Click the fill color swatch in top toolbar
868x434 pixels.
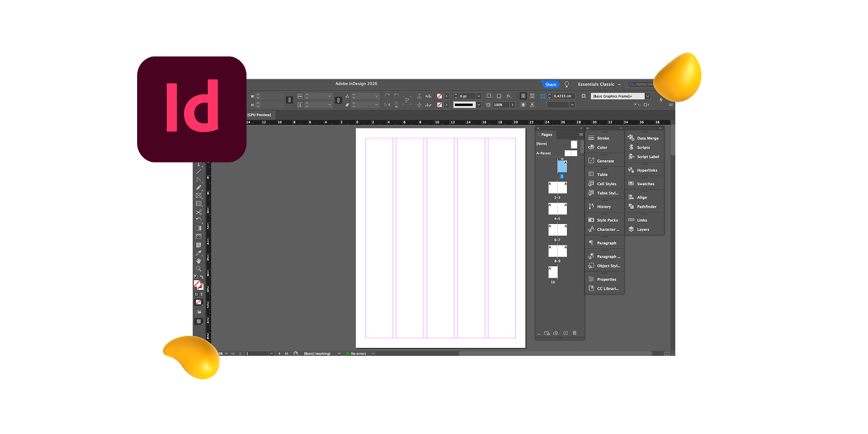tap(440, 96)
